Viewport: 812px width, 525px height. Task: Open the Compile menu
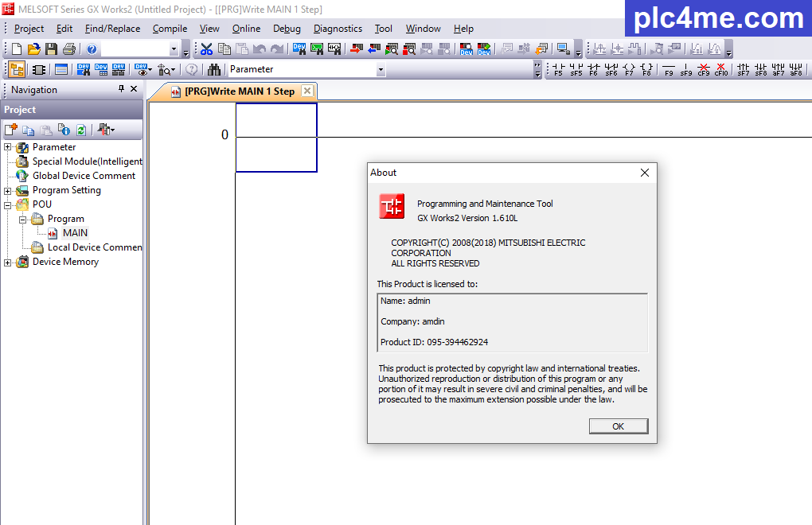click(170, 29)
